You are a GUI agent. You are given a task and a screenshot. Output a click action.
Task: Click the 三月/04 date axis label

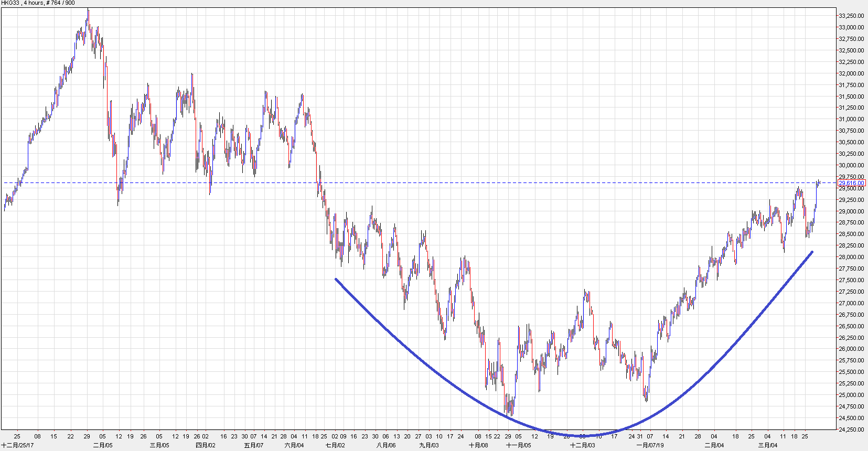click(767, 445)
